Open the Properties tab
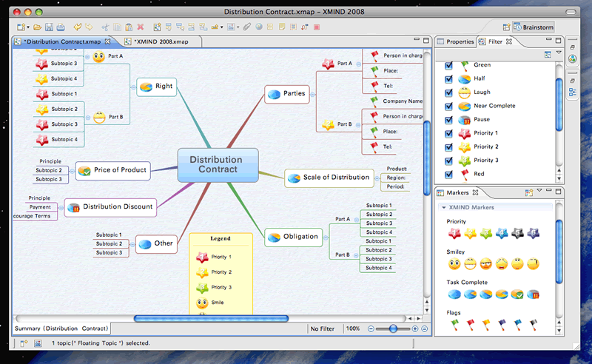The width and height of the screenshot is (592, 364). click(456, 41)
